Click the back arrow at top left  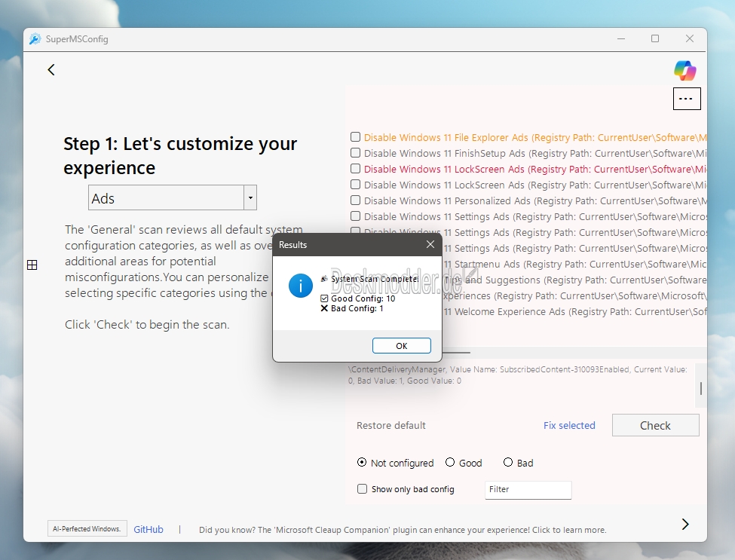51,70
